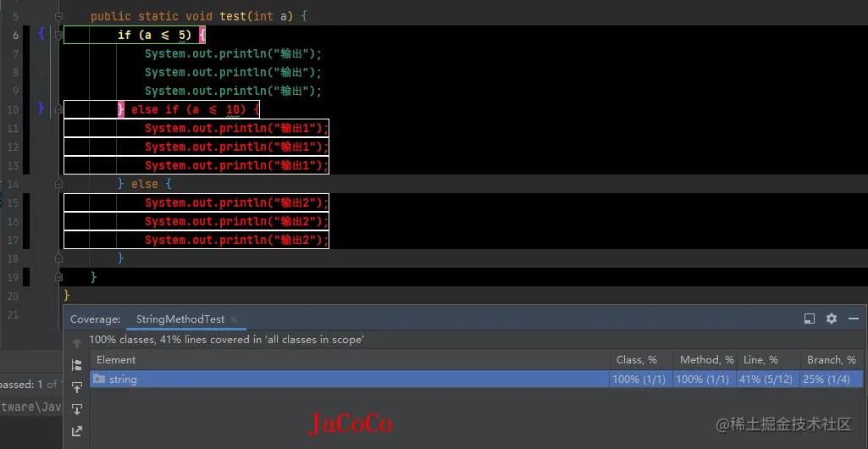Click line number 20 in the gutter
Image resolution: width=868 pixels, height=449 pixels.
(x=13, y=296)
